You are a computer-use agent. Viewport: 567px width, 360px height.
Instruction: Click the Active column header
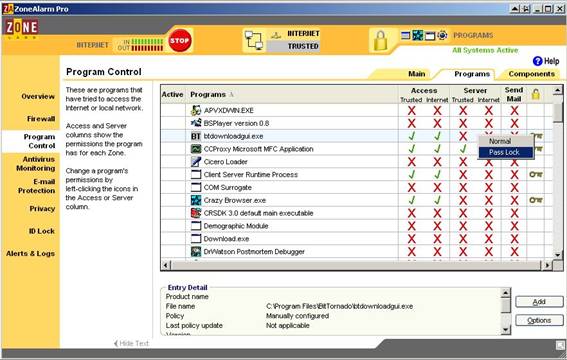point(172,94)
